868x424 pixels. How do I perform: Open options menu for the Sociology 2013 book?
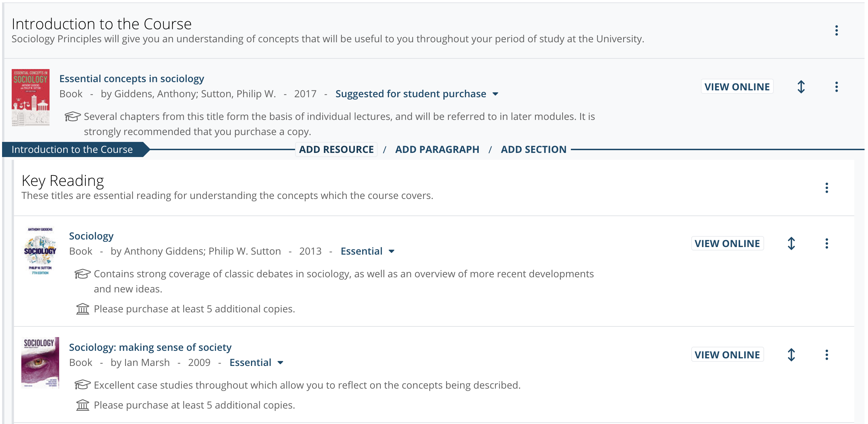pos(826,244)
